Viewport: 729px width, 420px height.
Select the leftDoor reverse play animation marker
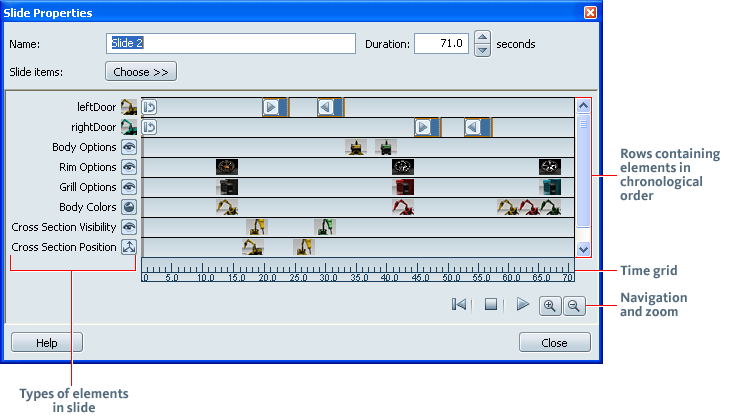(330, 107)
